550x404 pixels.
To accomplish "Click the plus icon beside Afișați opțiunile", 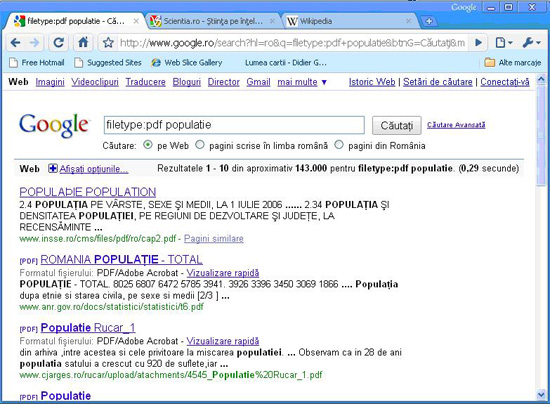I will (x=53, y=169).
